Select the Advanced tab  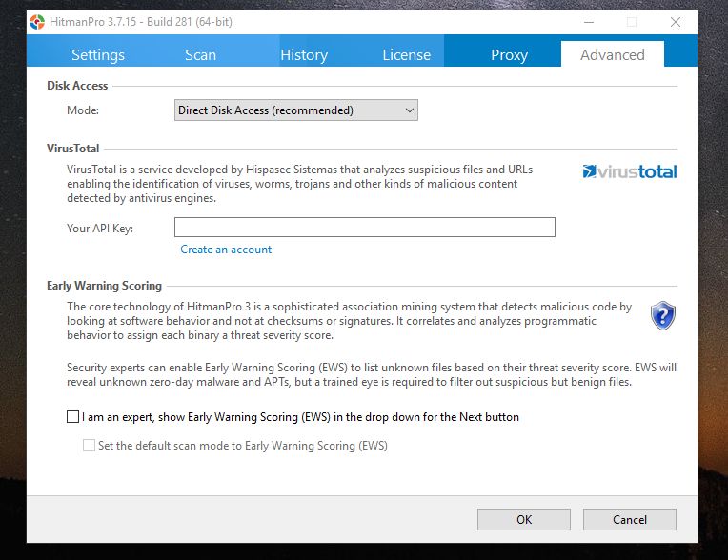pos(613,54)
